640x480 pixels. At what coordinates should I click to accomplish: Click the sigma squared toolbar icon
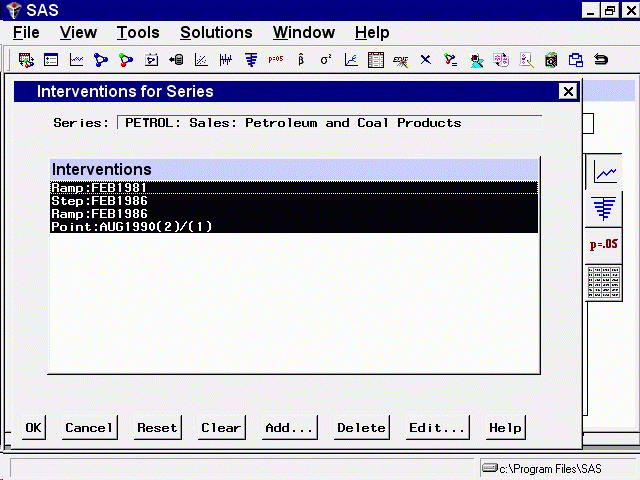[x=326, y=60]
